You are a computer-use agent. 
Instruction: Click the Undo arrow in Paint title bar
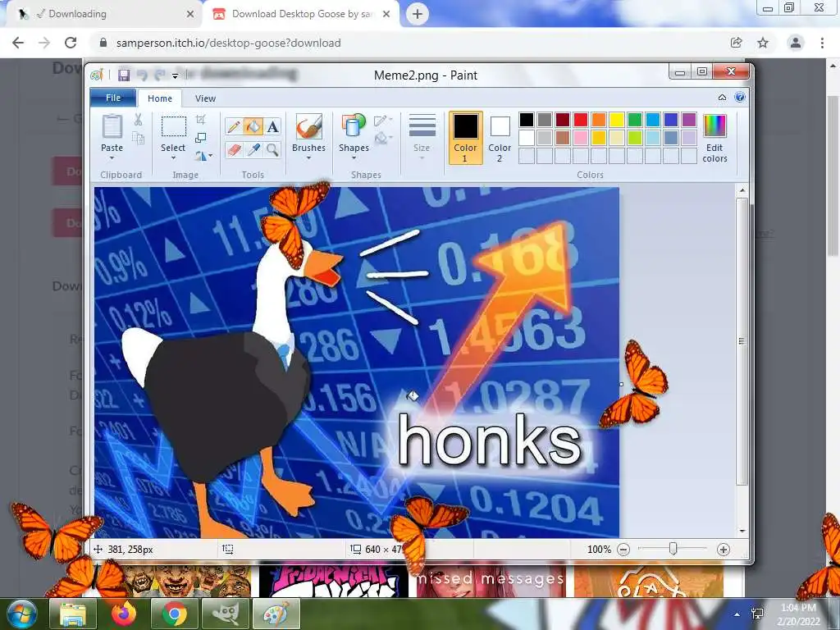pyautogui.click(x=142, y=75)
